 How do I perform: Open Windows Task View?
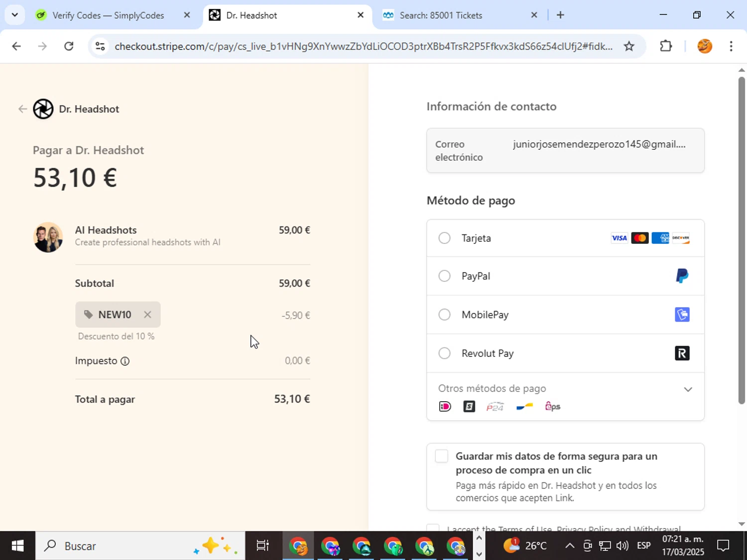262,546
